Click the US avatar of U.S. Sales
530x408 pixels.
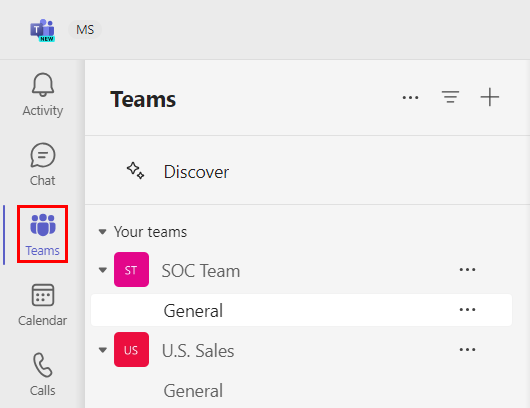(x=131, y=350)
